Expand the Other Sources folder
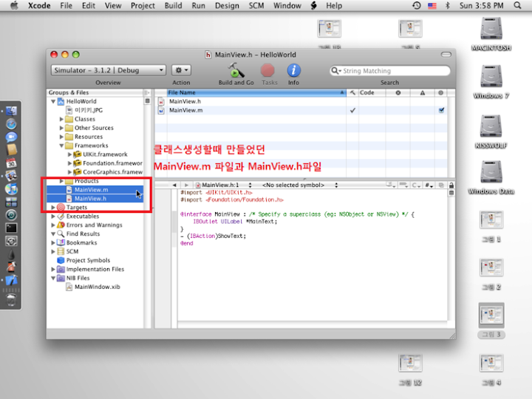This screenshot has height=399, width=532. coord(61,128)
